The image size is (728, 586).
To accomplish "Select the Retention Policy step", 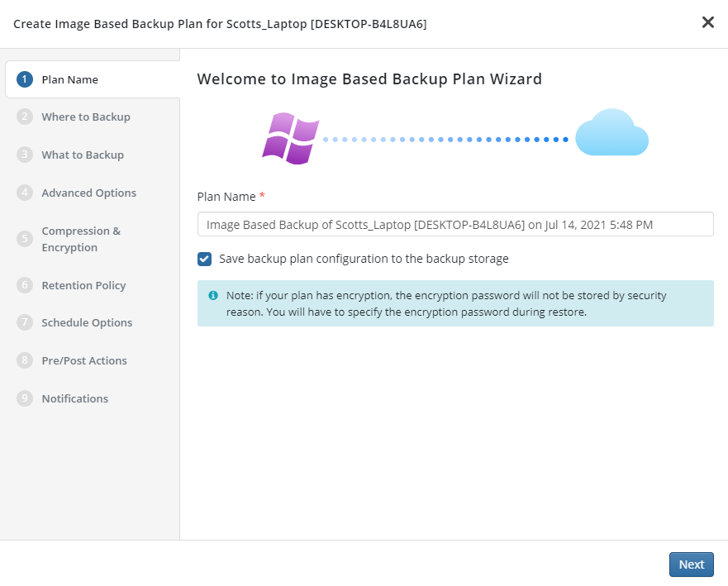I will click(x=83, y=286).
